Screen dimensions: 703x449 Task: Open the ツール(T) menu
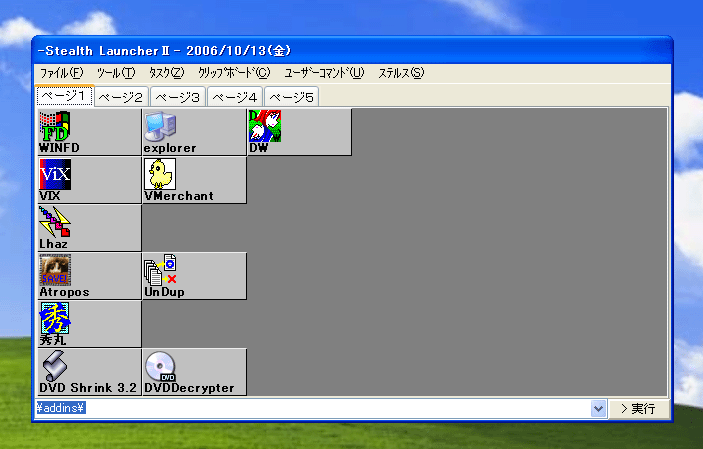[116, 73]
